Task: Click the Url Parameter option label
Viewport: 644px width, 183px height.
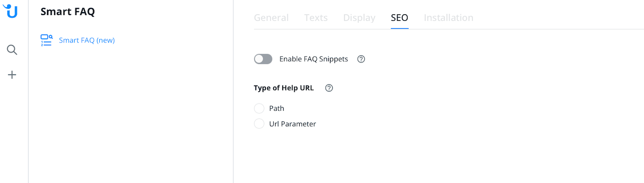Action: pos(292,124)
